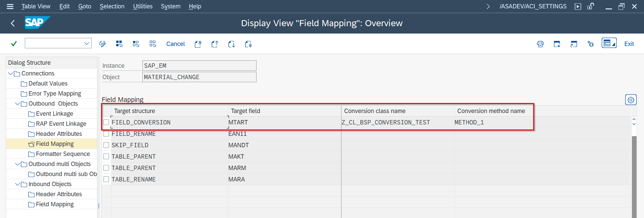Expand the title bar chevron arrow
Viewport: 644px width, 218px height.
coord(488,6)
